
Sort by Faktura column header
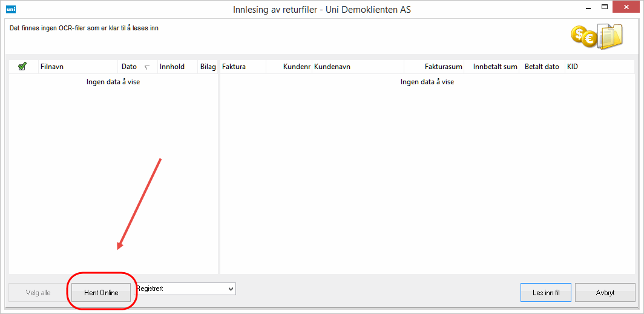[242, 67]
